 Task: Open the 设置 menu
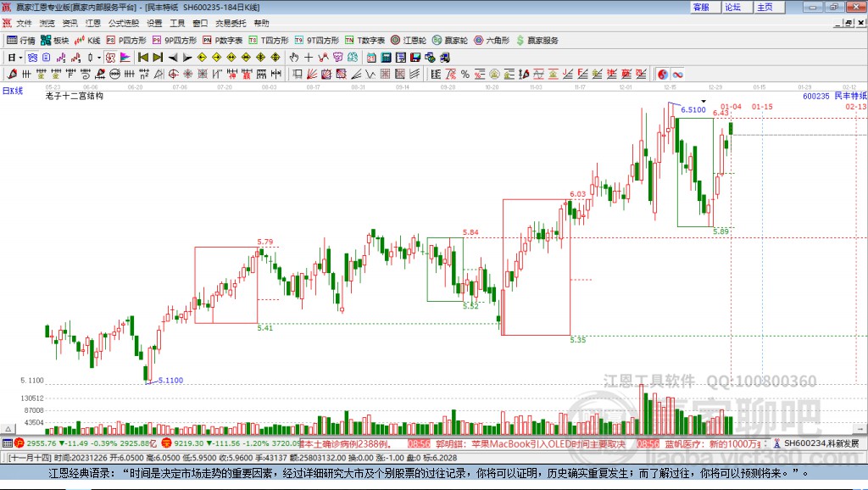pos(154,23)
